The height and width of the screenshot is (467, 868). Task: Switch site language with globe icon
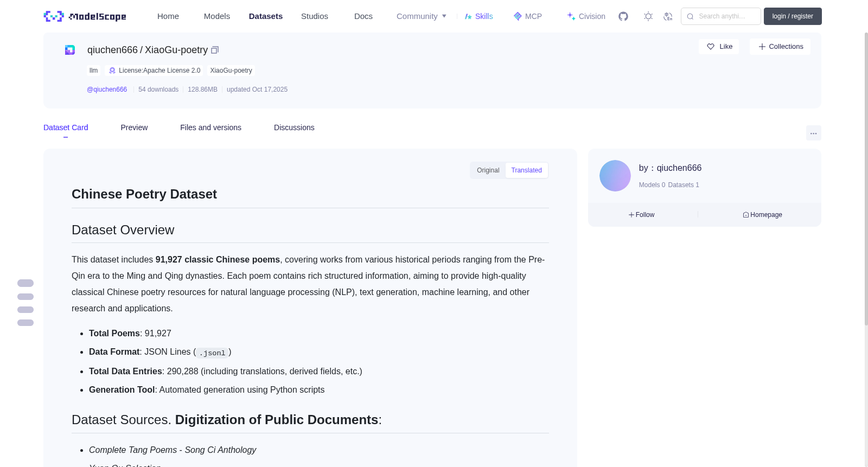pos(668,16)
